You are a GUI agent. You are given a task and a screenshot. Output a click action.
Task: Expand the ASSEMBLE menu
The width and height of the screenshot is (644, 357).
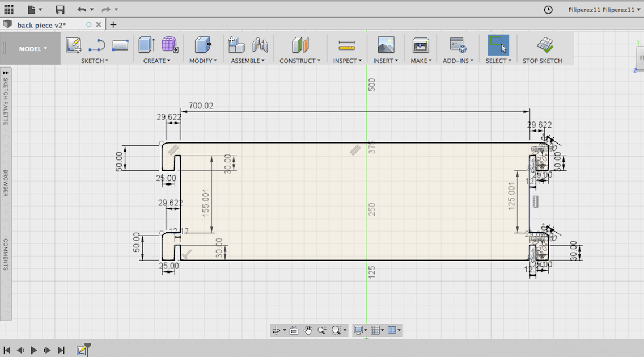point(248,61)
